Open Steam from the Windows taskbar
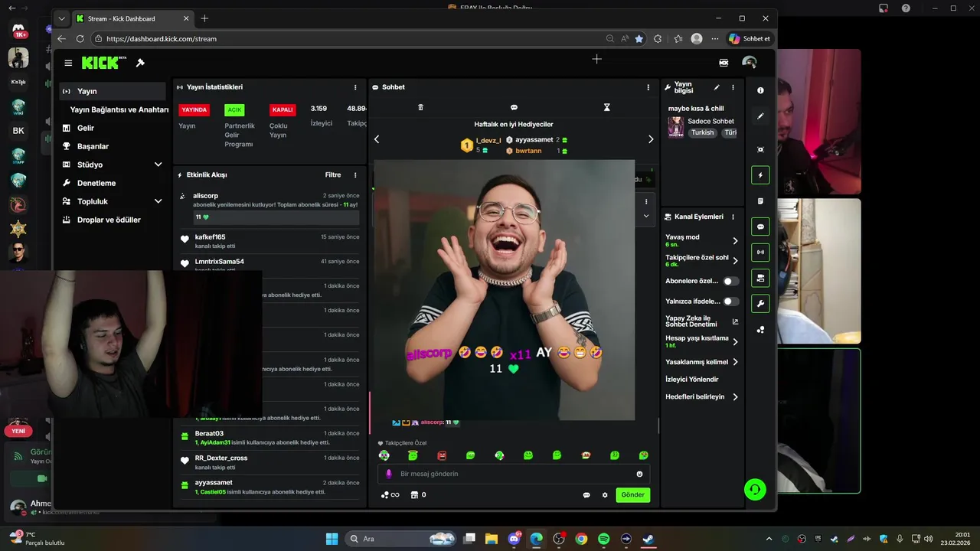Screen dimensions: 980x551 (648, 539)
